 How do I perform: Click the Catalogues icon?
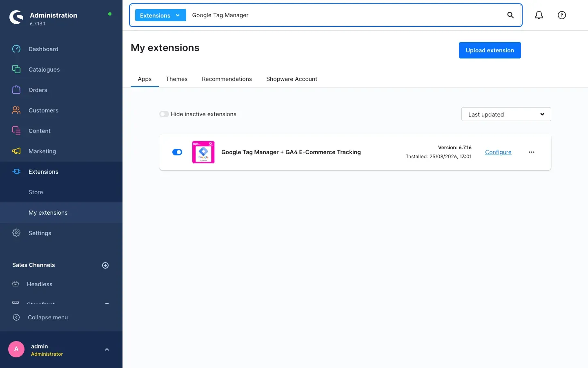pyautogui.click(x=16, y=70)
